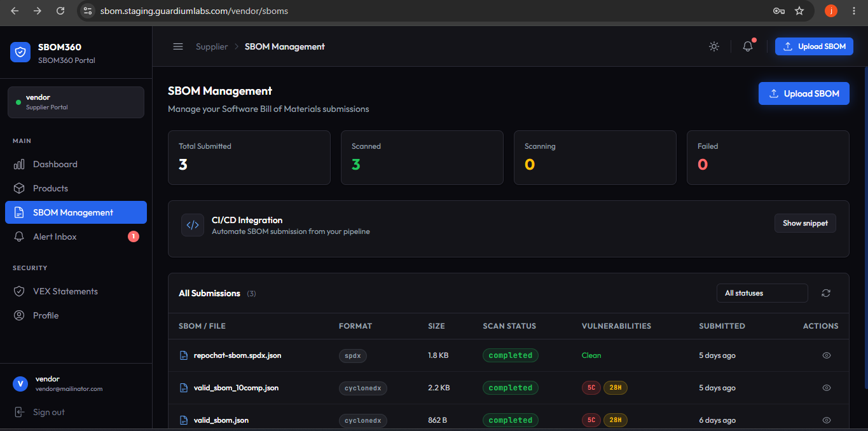Viewport: 868px width, 431px height.
Task: Click the large Upload SBOM button below header
Action: (x=804, y=93)
